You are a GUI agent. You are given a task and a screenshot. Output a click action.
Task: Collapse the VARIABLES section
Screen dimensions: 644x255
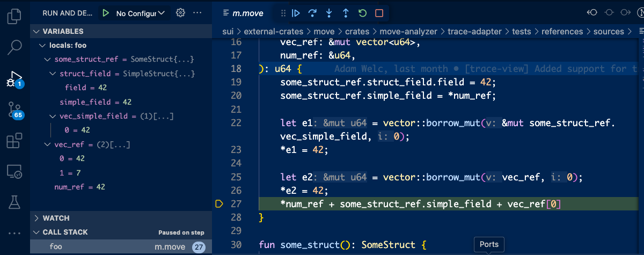[x=36, y=31]
